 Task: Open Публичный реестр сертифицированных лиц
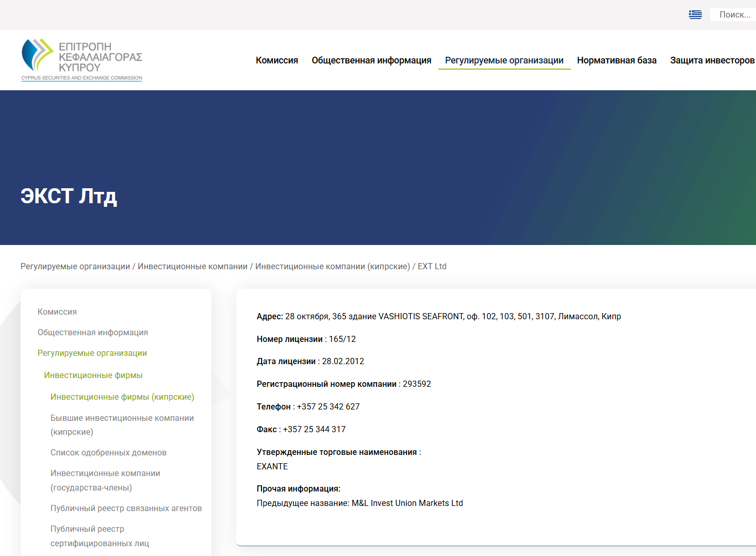[x=100, y=536]
